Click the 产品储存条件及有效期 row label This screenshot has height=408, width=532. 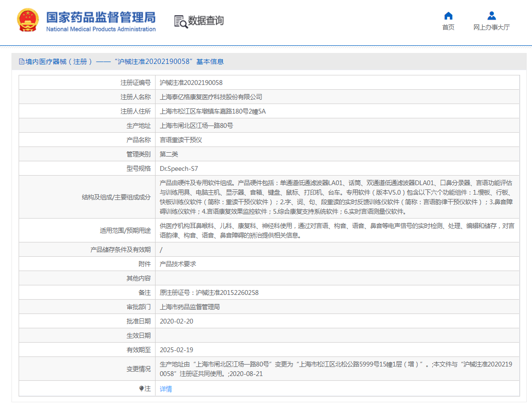(x=120, y=250)
